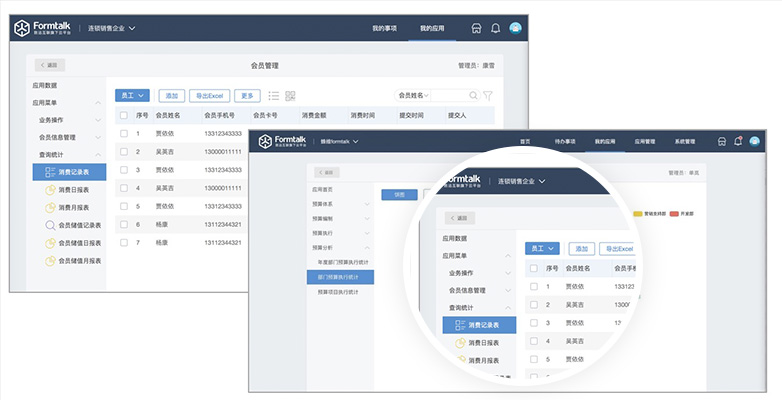This screenshot has height=400, width=782.
Task: Open 系统管理 tab in second window
Action: pos(685,142)
